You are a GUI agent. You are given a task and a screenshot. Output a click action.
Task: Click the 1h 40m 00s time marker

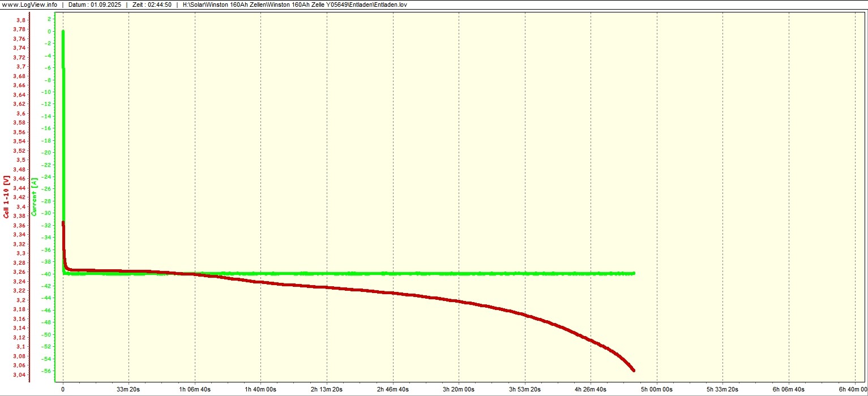pyautogui.click(x=260, y=389)
